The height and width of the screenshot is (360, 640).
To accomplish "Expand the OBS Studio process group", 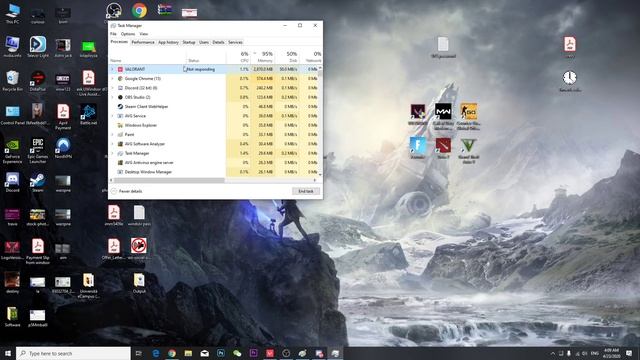I will (x=113, y=97).
